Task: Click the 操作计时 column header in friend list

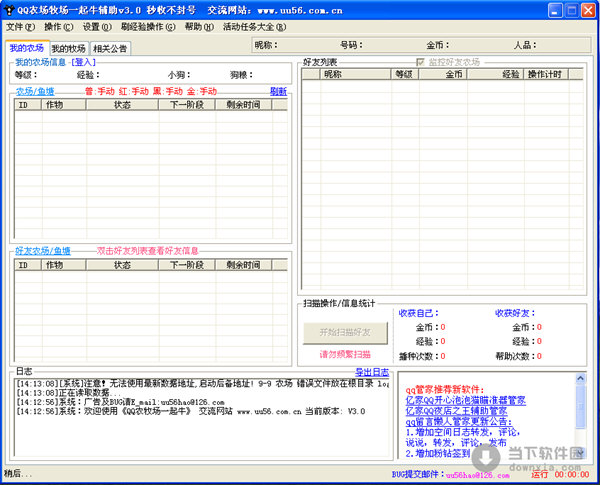Action: tap(546, 74)
